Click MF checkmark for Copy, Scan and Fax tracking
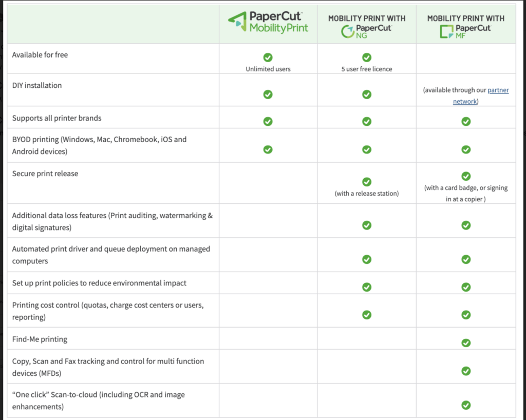This screenshot has width=526, height=420. [466, 371]
